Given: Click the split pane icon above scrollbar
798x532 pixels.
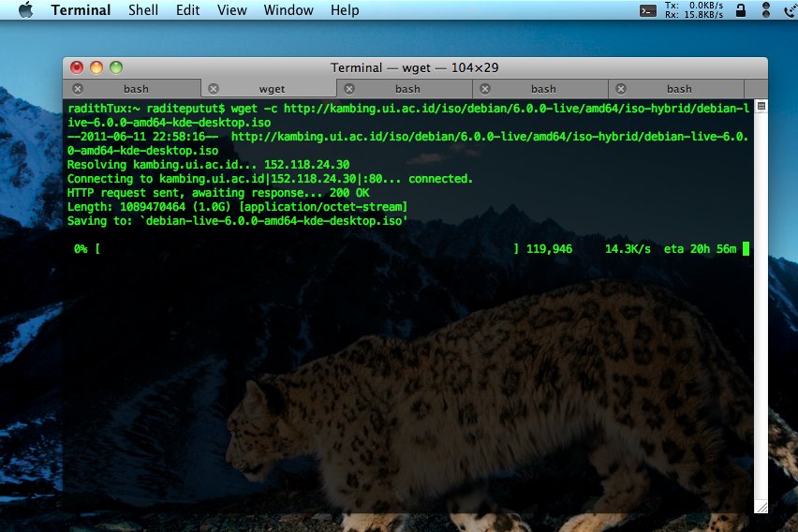Looking at the screenshot, I should pyautogui.click(x=761, y=106).
